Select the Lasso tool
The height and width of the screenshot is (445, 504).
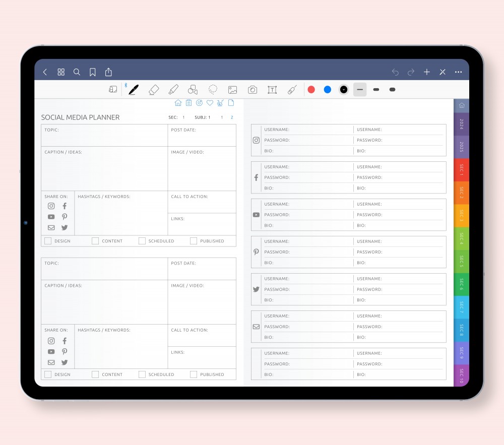(213, 89)
